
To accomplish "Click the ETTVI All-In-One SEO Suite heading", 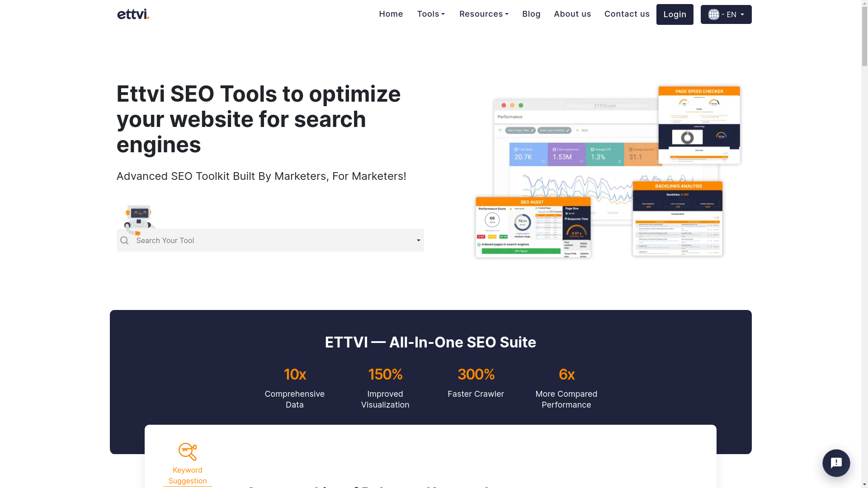I will [430, 343].
